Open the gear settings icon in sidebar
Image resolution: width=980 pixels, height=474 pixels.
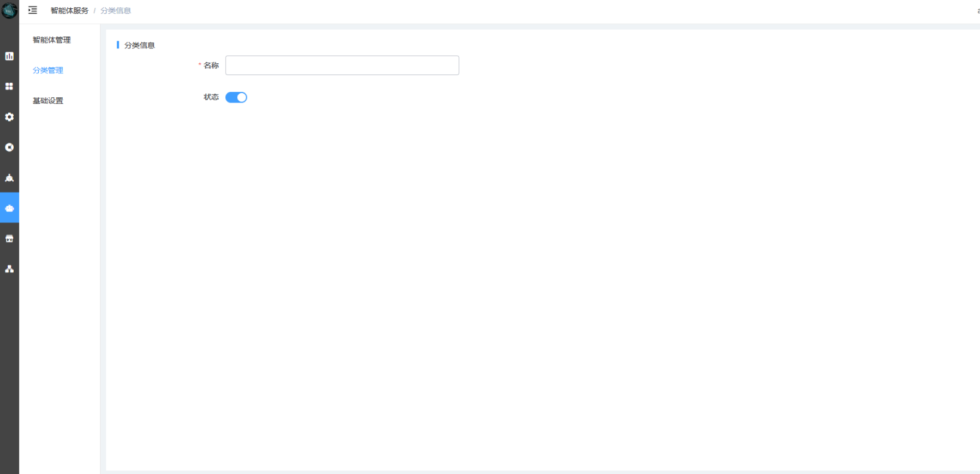pos(10,117)
